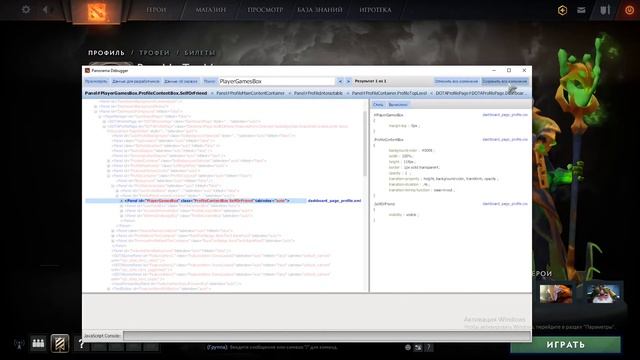This screenshot has height=360, width=640.
Task: Click .ProfileContentBox style selector
Action: 389,140
